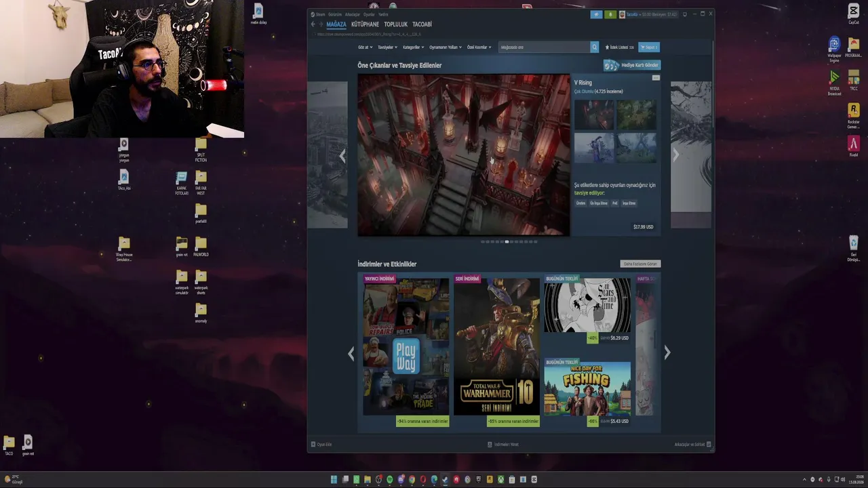Open the PALWORLD desktop folder

[201, 247]
